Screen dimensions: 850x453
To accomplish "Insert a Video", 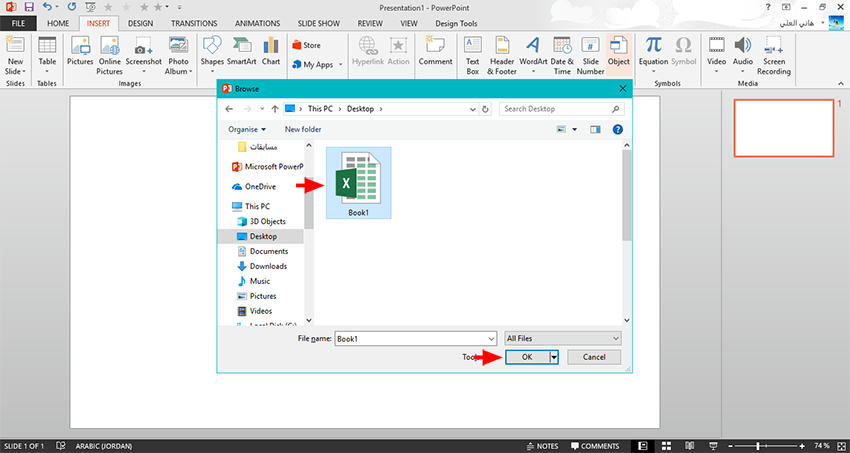I will point(717,56).
